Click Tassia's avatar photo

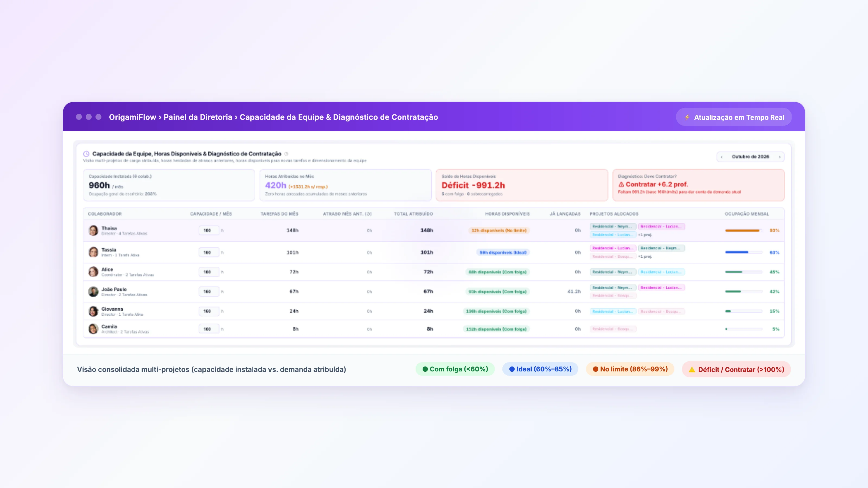93,252
